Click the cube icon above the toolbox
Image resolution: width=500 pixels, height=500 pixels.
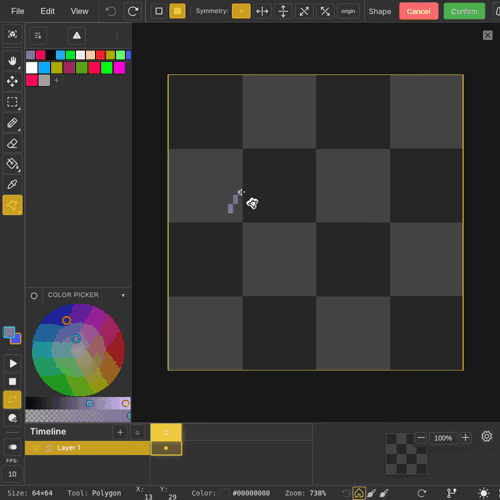tap(12, 34)
